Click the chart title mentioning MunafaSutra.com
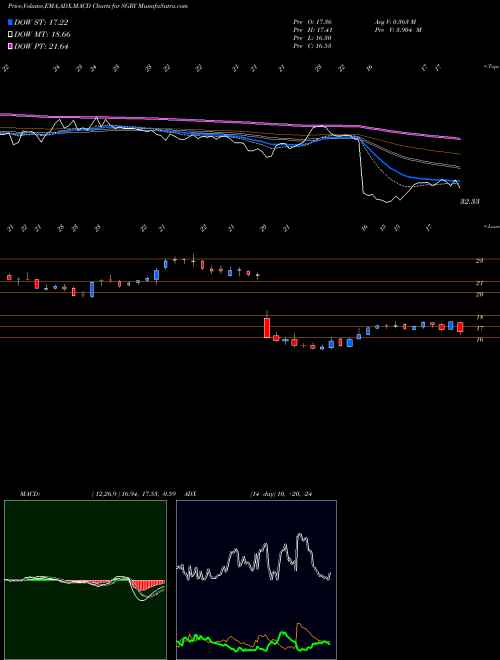 tap(98, 6)
